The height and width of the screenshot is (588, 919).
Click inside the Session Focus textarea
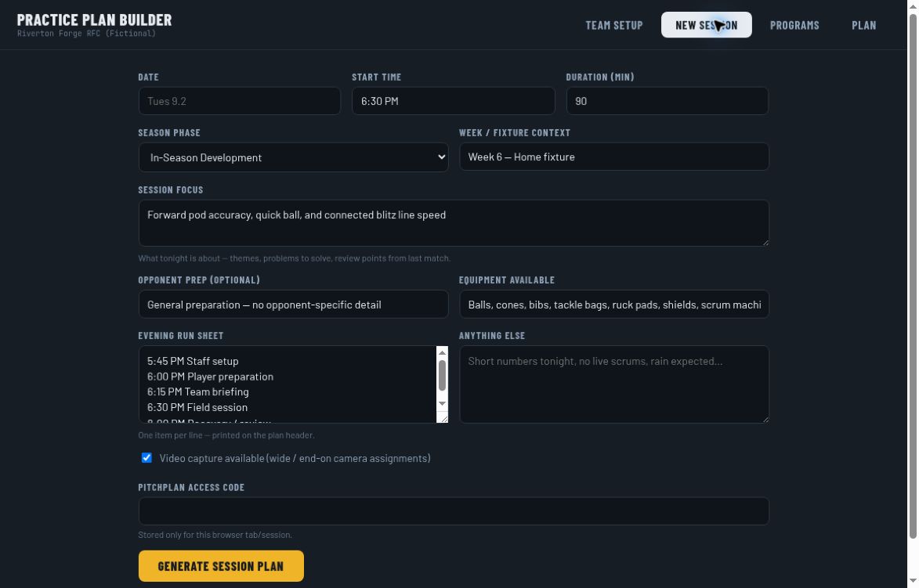click(x=453, y=223)
